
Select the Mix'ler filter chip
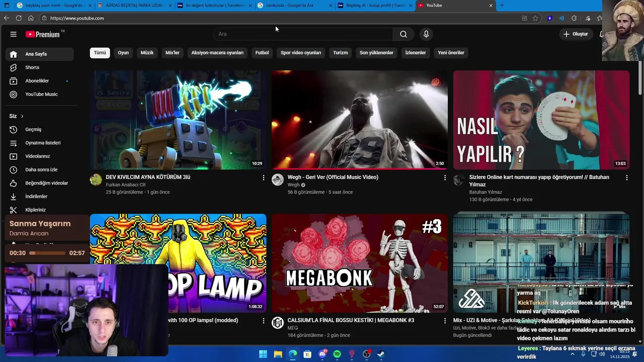point(173,52)
